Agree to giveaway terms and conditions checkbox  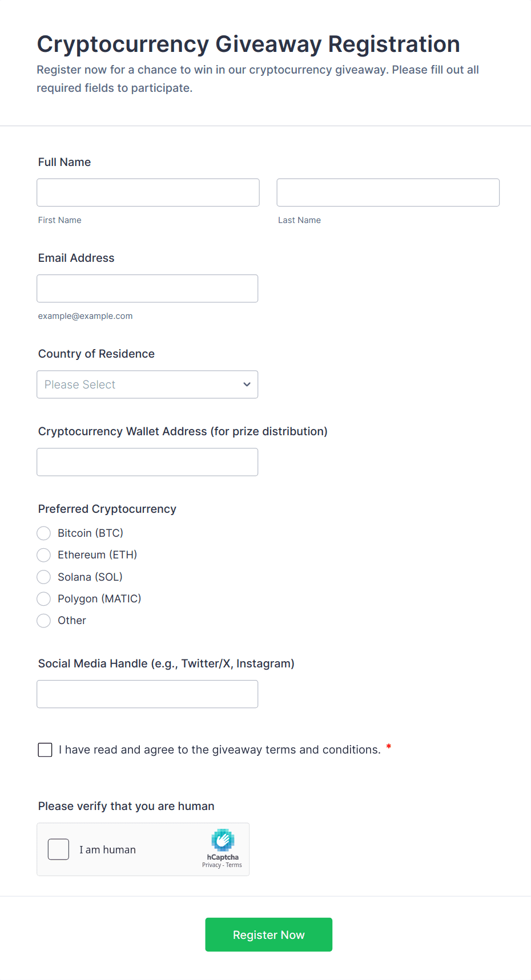tap(45, 750)
